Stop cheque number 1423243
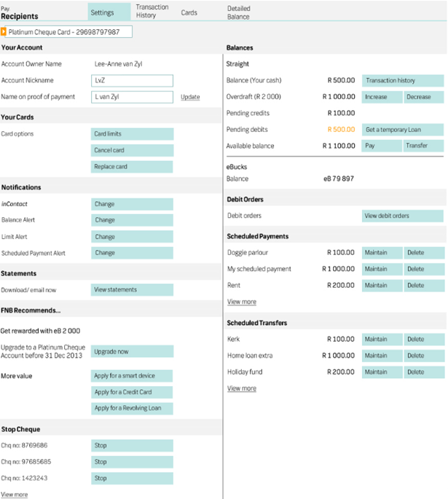This screenshot has width=448, height=499. pos(132,479)
